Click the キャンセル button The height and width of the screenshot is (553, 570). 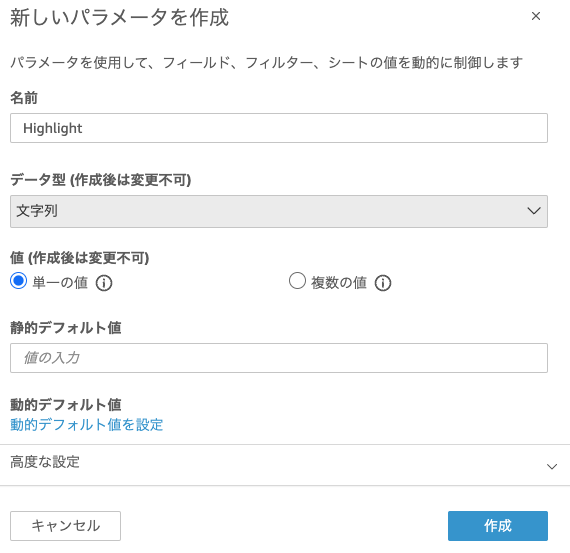(65, 526)
